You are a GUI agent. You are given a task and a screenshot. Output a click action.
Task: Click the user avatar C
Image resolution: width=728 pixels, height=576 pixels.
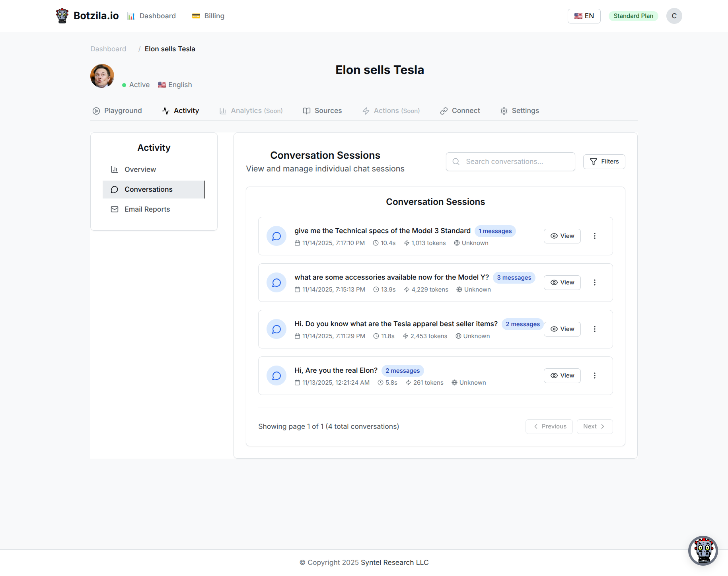(674, 16)
